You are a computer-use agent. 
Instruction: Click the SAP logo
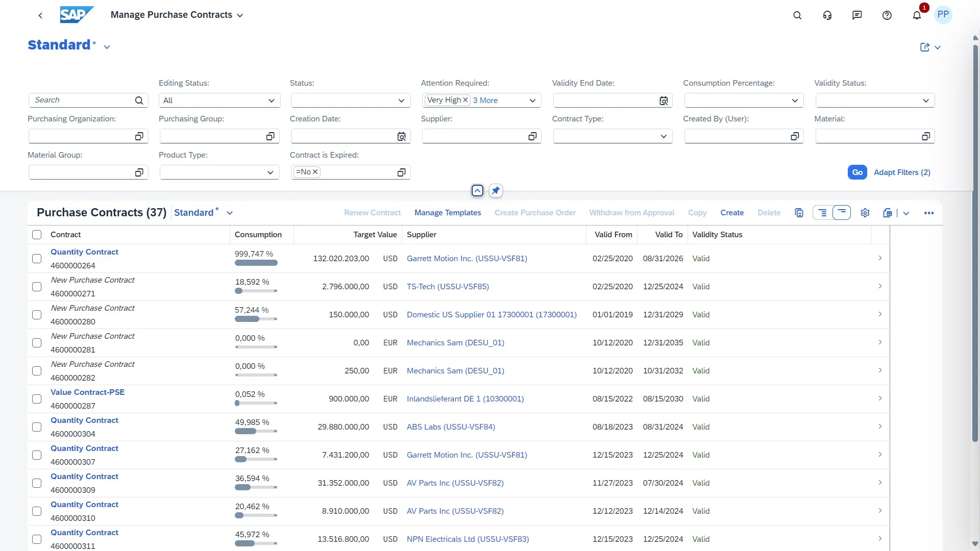tap(77, 15)
